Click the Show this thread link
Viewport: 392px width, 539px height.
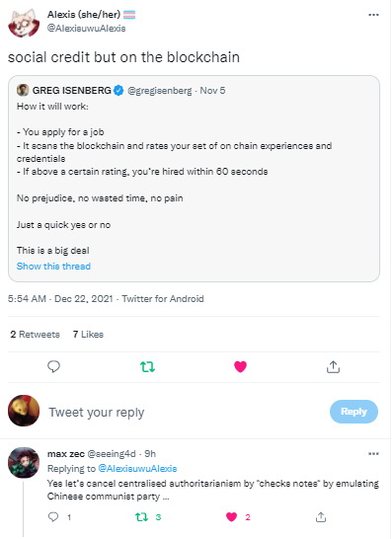[x=53, y=267]
